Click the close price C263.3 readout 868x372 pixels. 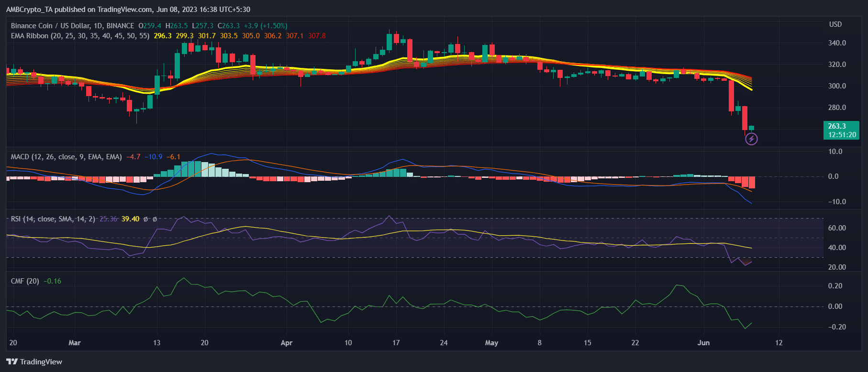click(x=229, y=26)
